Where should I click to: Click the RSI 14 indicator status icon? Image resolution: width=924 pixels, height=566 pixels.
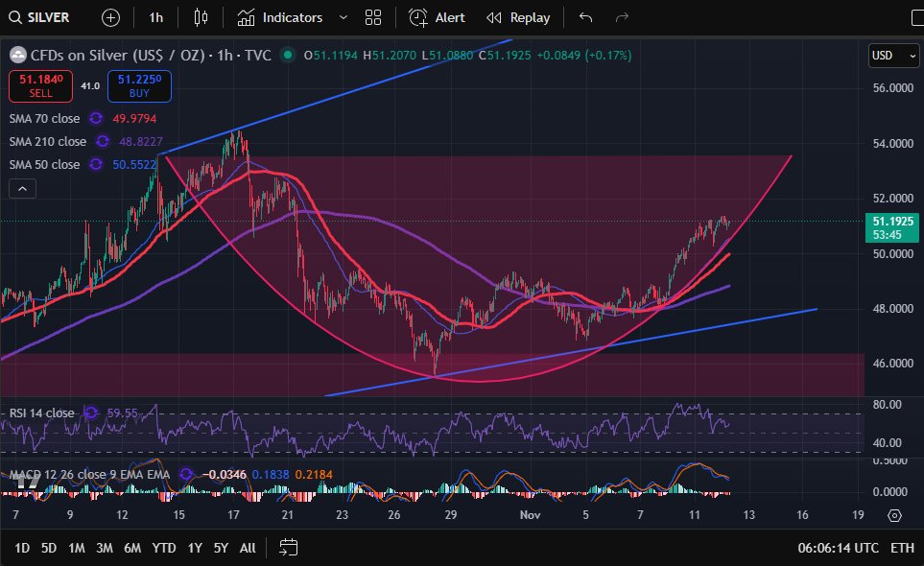pos(91,413)
